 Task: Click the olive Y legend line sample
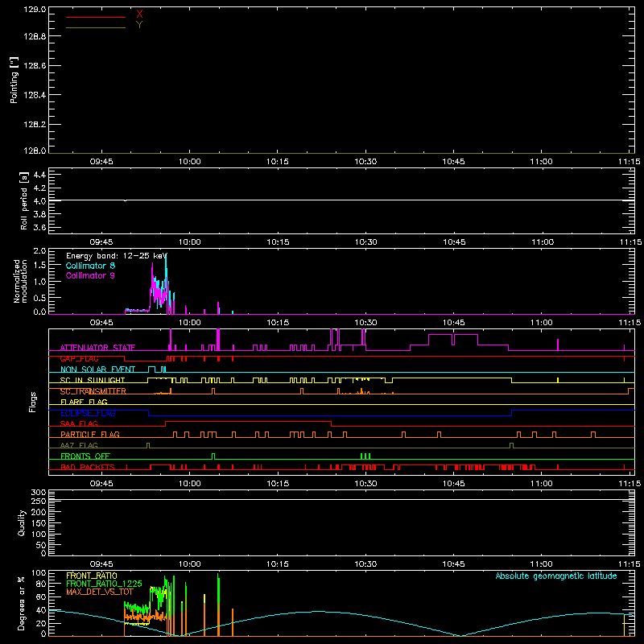pos(96,28)
